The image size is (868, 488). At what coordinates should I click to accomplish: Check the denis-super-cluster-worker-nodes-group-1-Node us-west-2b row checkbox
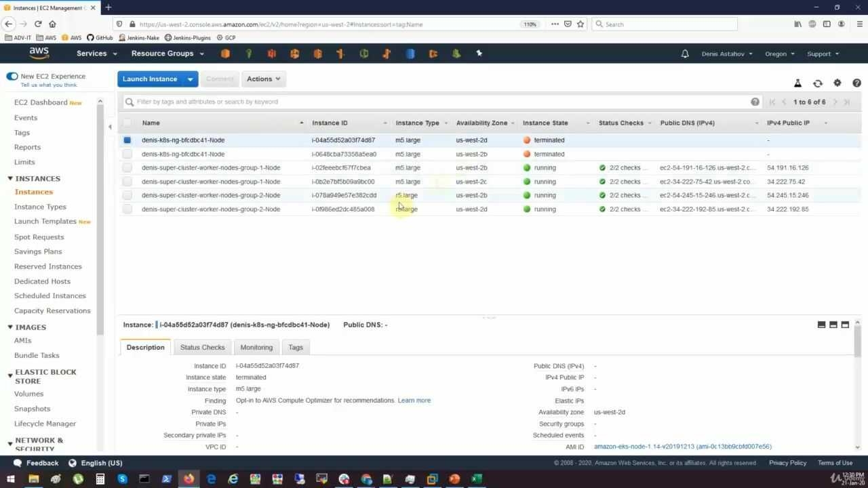(x=127, y=167)
